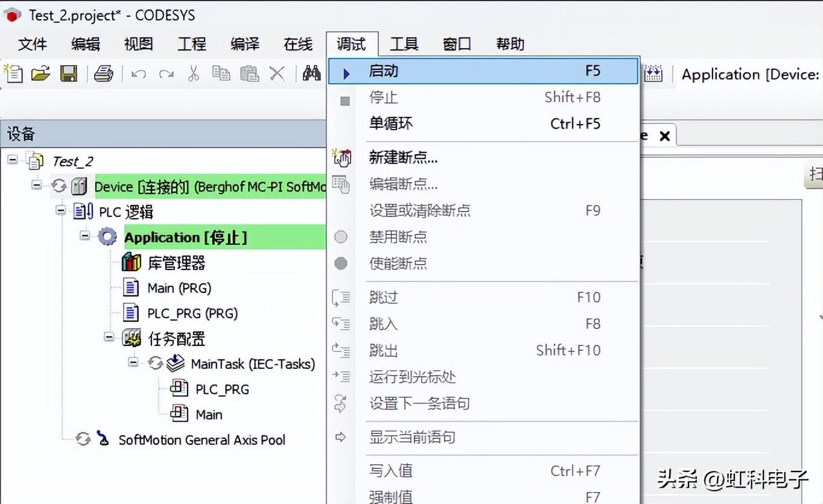Click the Print toolbar icon
823x504 pixels.
click(x=103, y=74)
